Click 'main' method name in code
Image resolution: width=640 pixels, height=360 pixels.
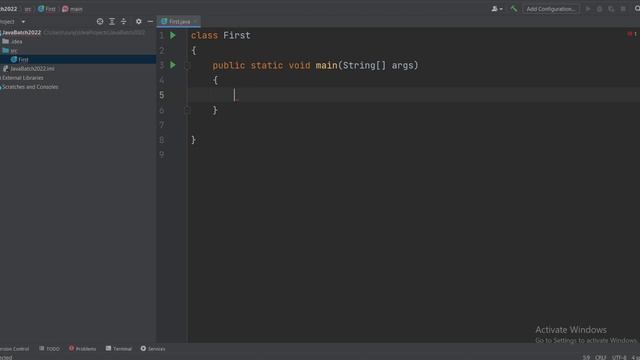pos(327,65)
